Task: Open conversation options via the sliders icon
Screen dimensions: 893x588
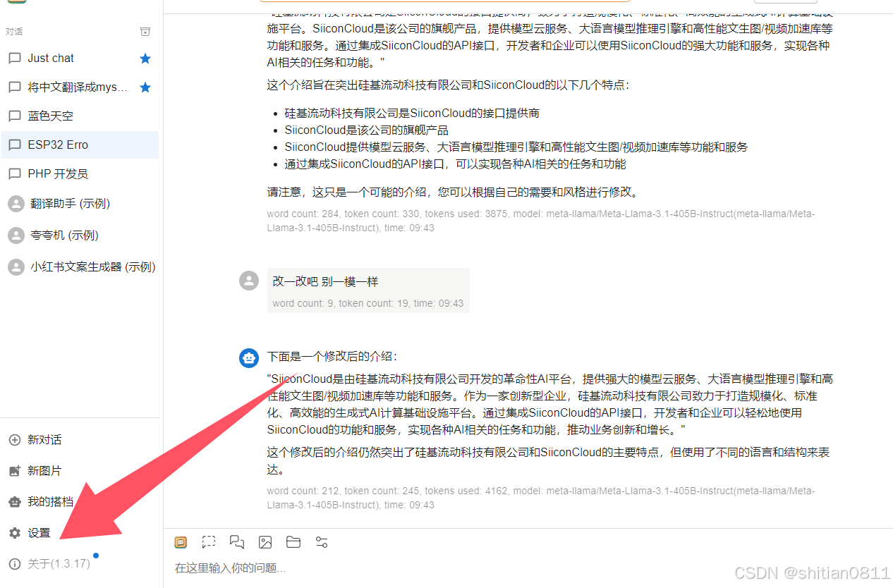Action: coord(322,542)
